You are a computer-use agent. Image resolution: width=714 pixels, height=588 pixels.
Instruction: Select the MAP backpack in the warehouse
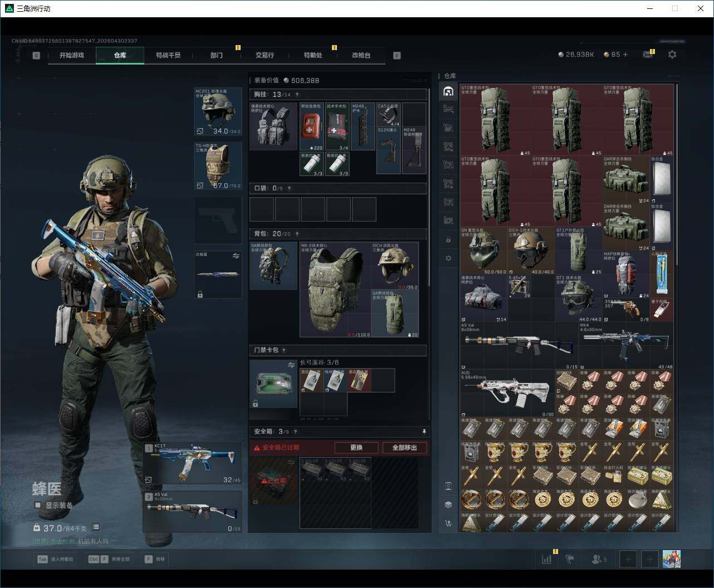[627, 275]
